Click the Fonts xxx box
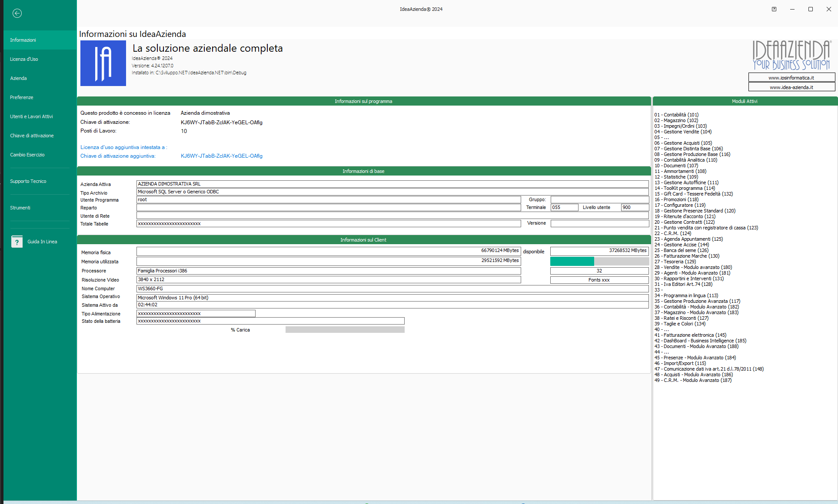This screenshot has height=504, width=838. [x=599, y=280]
